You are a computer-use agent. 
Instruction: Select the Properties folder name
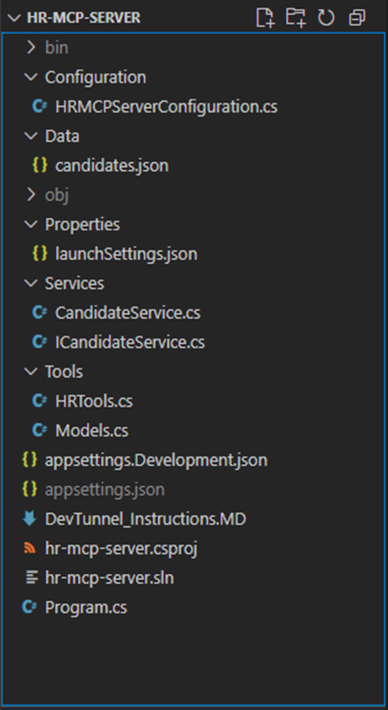[x=82, y=225]
